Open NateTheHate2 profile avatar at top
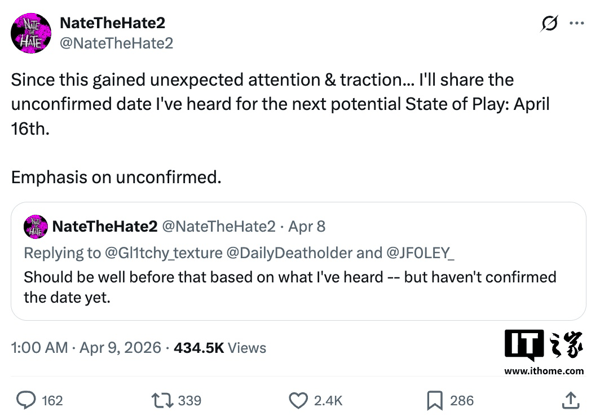 (x=31, y=33)
